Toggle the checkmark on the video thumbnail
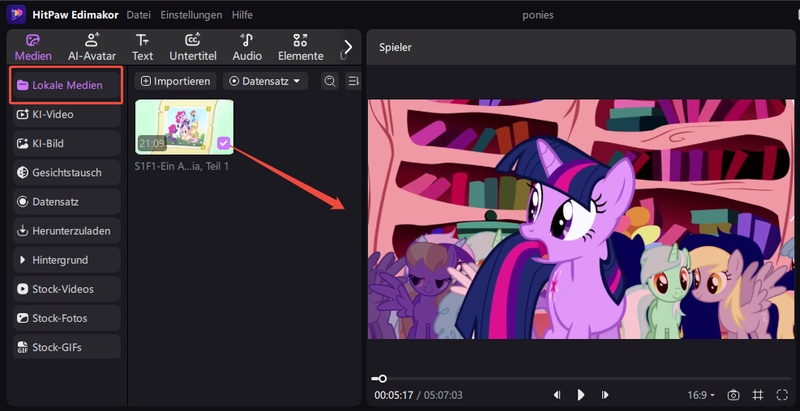 click(x=223, y=143)
